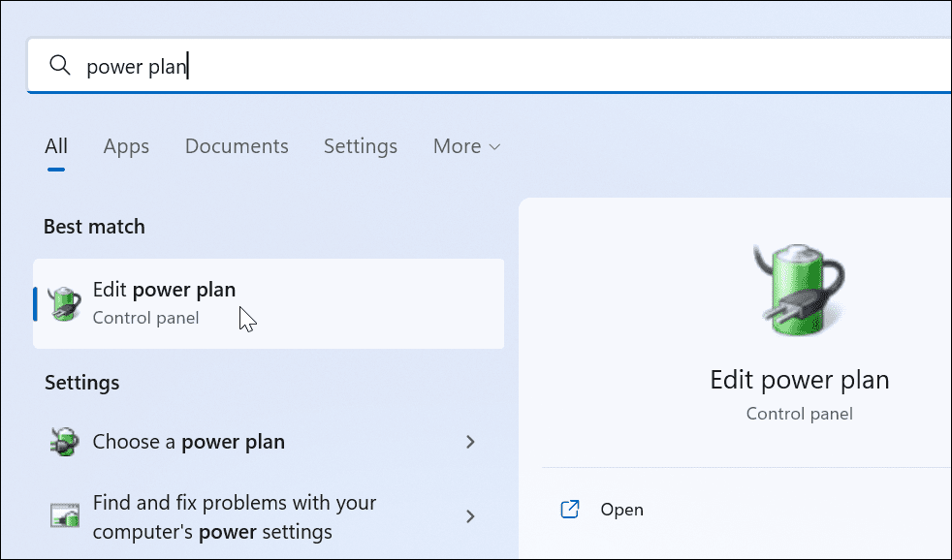Select the Settings filter tab
This screenshot has width=952, height=560.
click(x=361, y=146)
